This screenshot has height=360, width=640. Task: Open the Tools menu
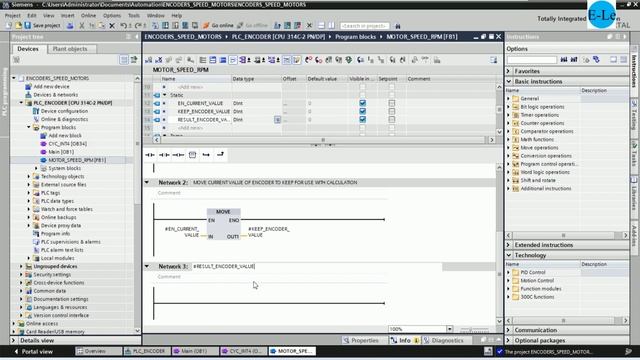point(134,16)
